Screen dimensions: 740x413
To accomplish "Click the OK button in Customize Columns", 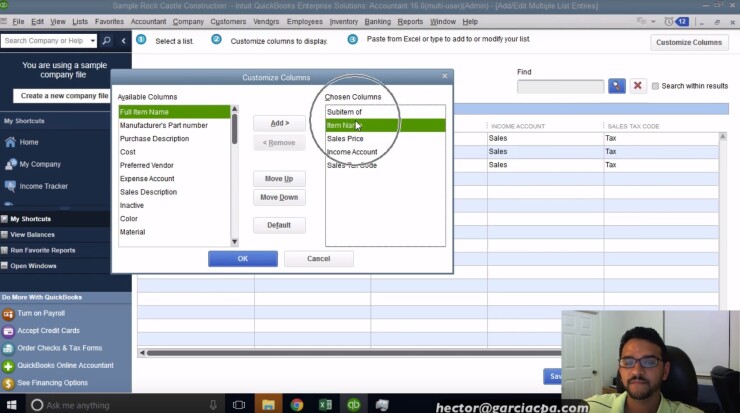I will pos(242,259).
